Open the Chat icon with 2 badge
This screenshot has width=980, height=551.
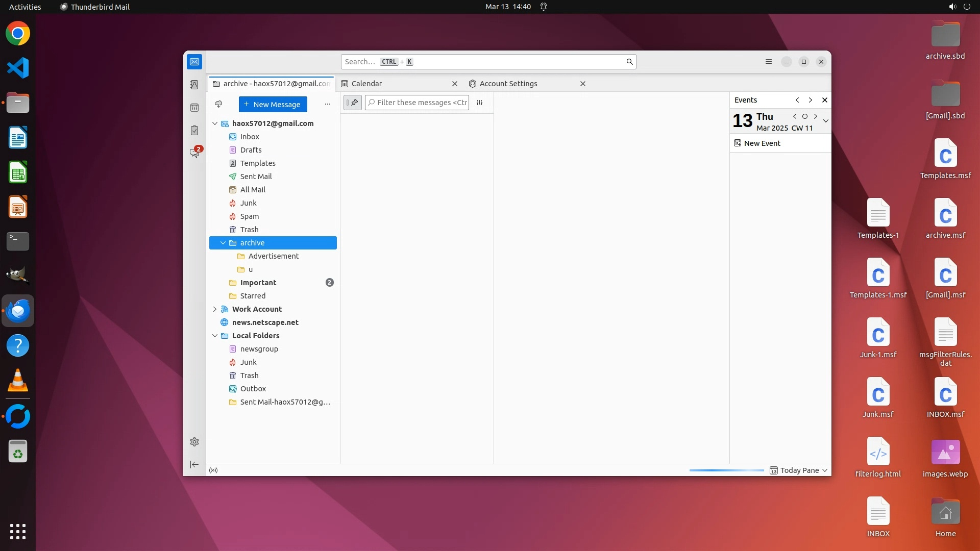(x=194, y=153)
